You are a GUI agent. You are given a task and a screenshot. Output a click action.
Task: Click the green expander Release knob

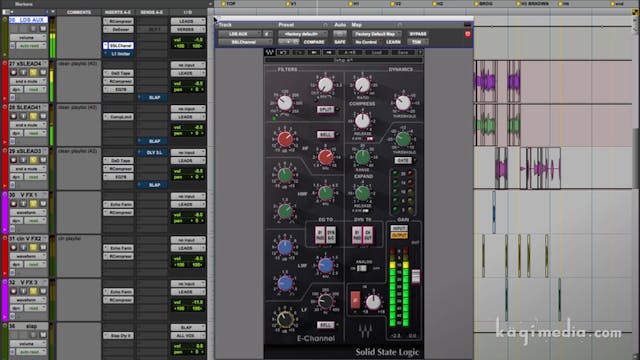(x=362, y=193)
